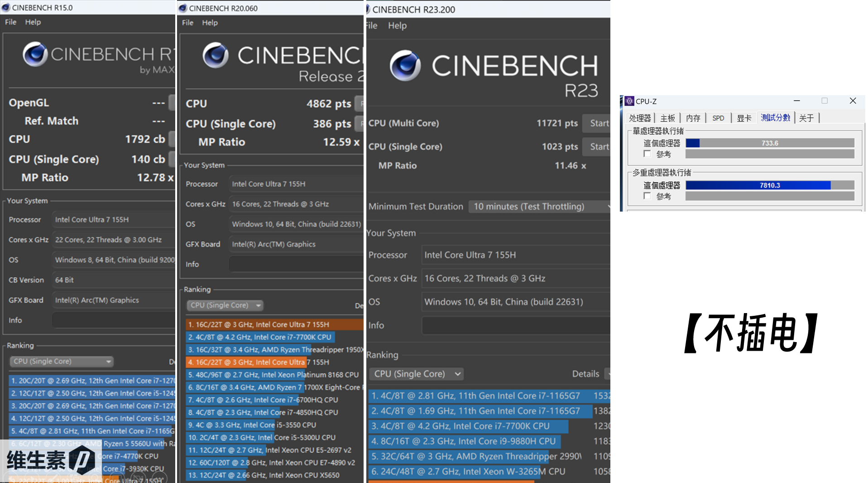Minimize the CPU-Z window

(796, 101)
